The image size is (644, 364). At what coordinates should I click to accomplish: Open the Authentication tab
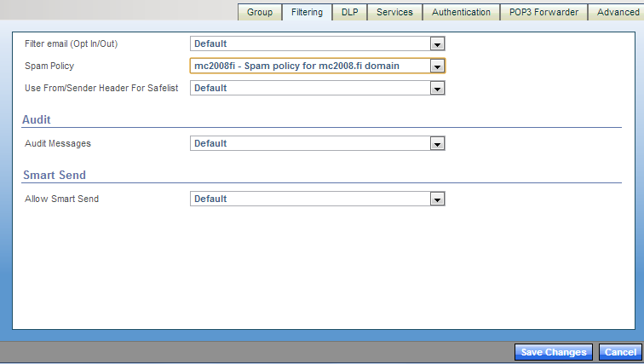[461, 12]
